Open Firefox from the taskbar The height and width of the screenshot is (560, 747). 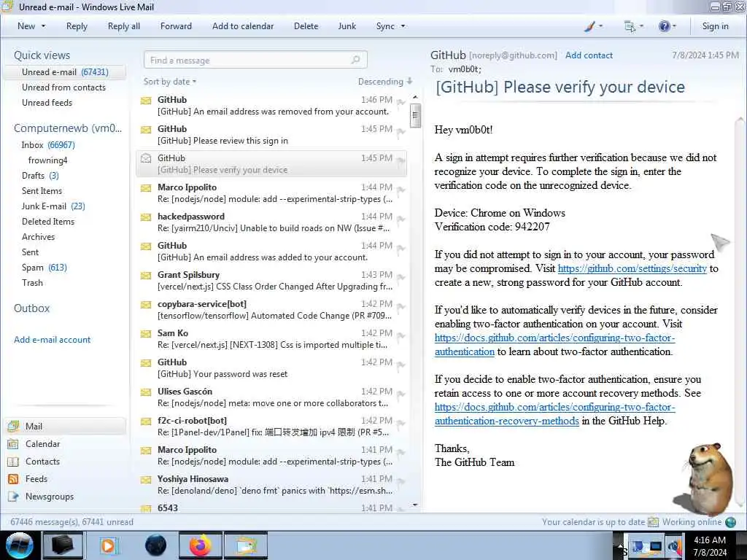coord(201,545)
